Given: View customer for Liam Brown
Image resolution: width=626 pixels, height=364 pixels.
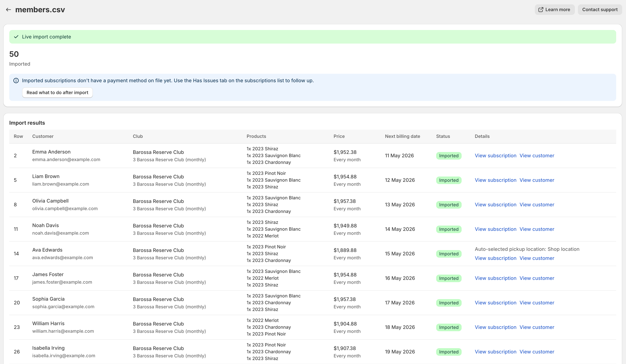Looking at the screenshot, I should coord(537,180).
